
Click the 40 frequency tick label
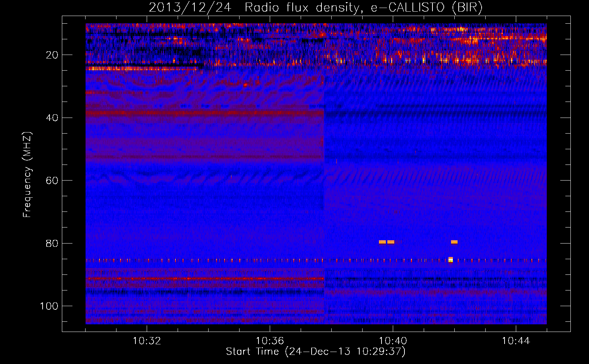tap(52, 118)
